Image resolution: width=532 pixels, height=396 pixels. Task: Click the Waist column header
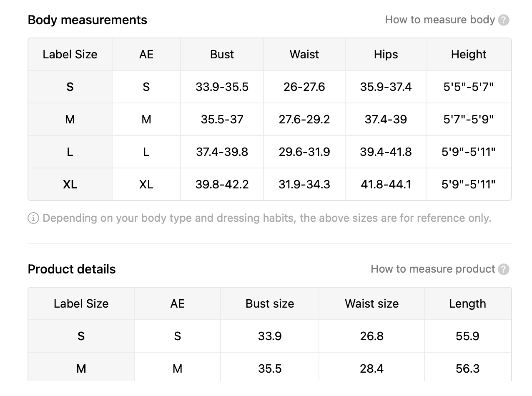click(304, 54)
